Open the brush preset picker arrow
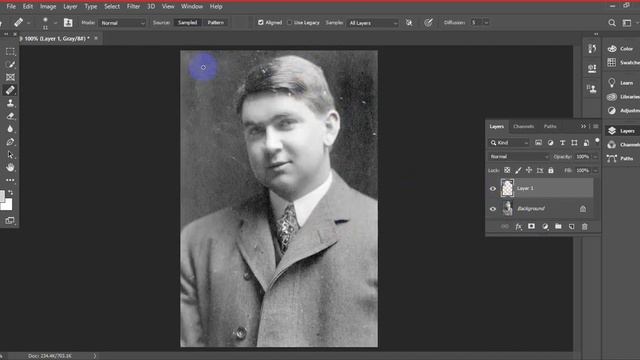 56,23
